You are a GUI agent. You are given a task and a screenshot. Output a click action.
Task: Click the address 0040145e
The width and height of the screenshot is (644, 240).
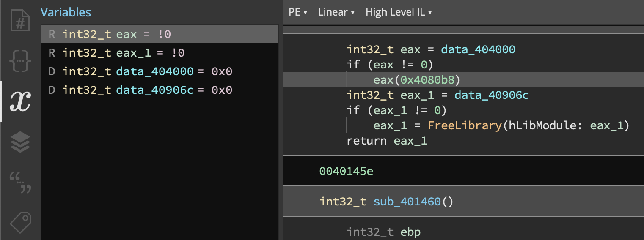(346, 171)
